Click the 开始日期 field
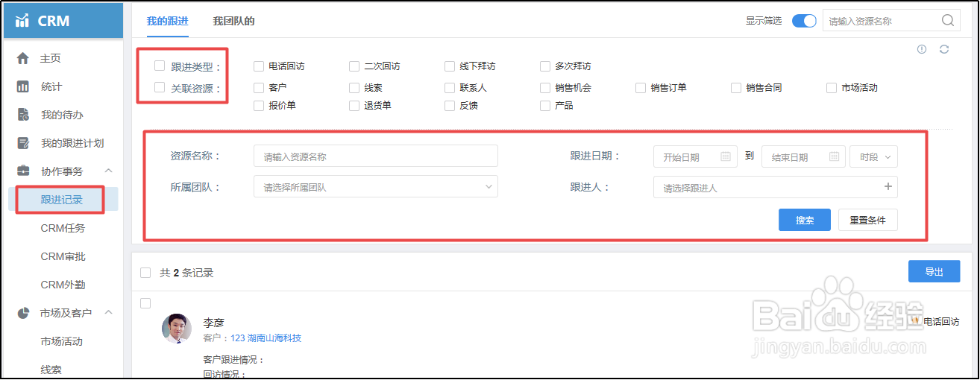980x380 pixels. tap(695, 156)
